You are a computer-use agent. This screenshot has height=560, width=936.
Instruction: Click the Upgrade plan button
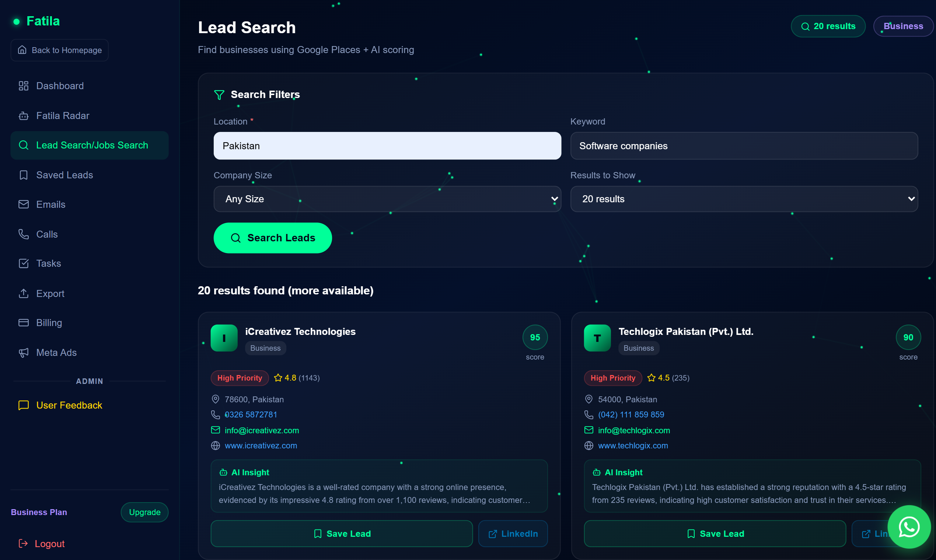pos(144,512)
